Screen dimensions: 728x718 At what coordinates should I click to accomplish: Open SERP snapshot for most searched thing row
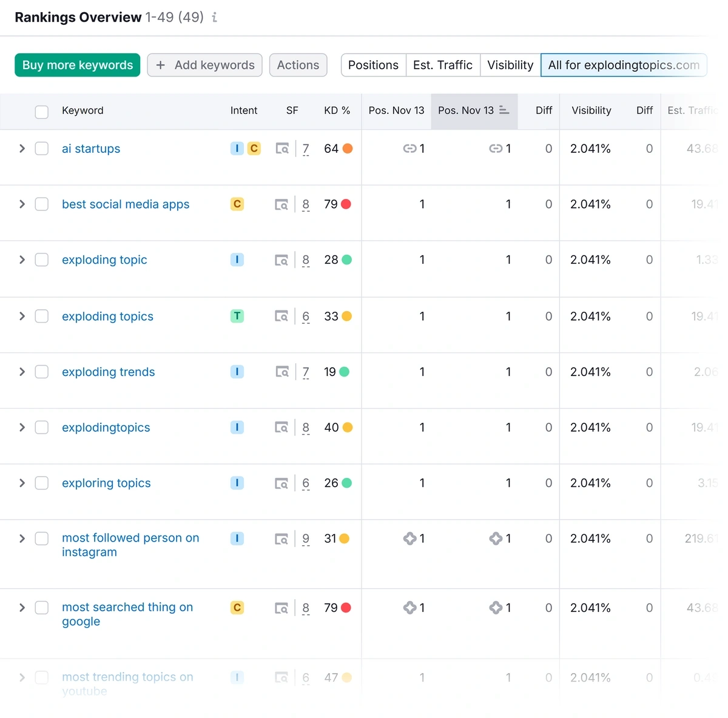click(281, 608)
